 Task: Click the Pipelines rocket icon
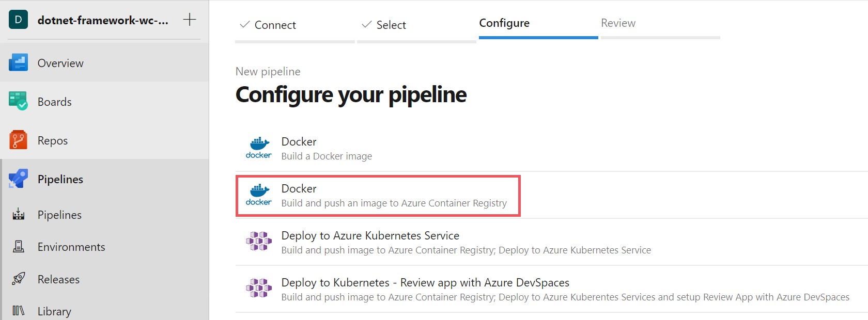coord(18,179)
